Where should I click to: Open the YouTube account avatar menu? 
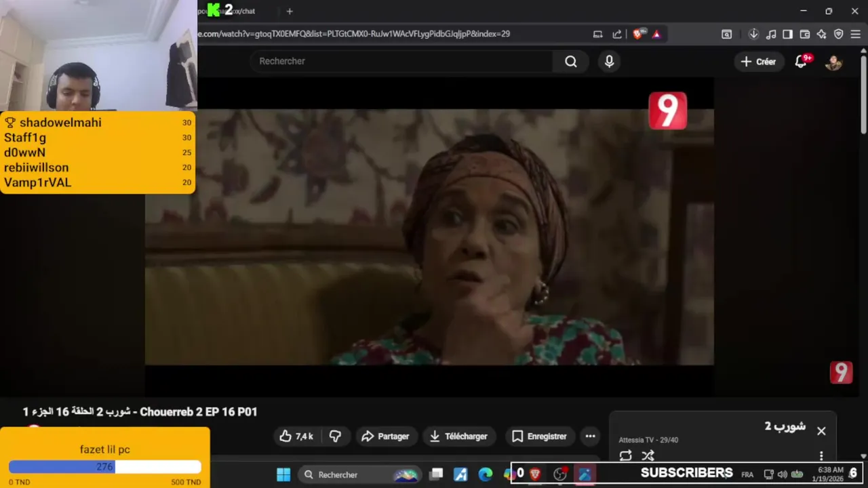click(x=833, y=62)
